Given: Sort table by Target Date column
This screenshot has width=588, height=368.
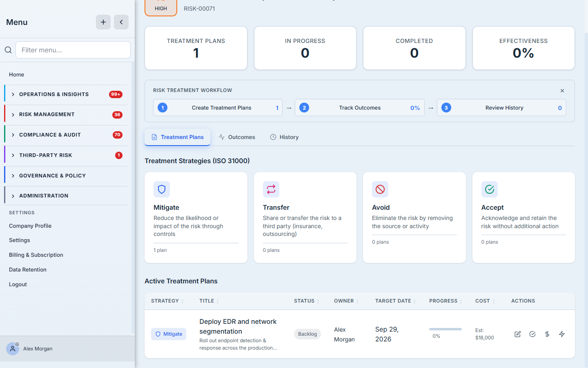Looking at the screenshot, I should 396,301.
